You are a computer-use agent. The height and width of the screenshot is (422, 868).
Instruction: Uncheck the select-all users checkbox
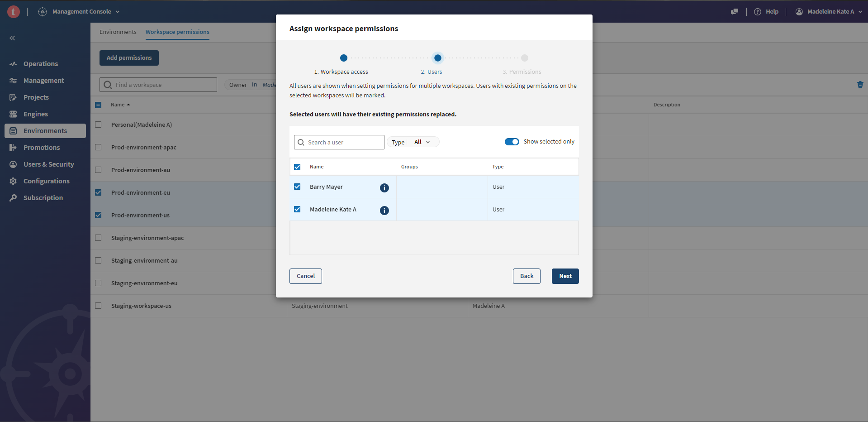[297, 167]
